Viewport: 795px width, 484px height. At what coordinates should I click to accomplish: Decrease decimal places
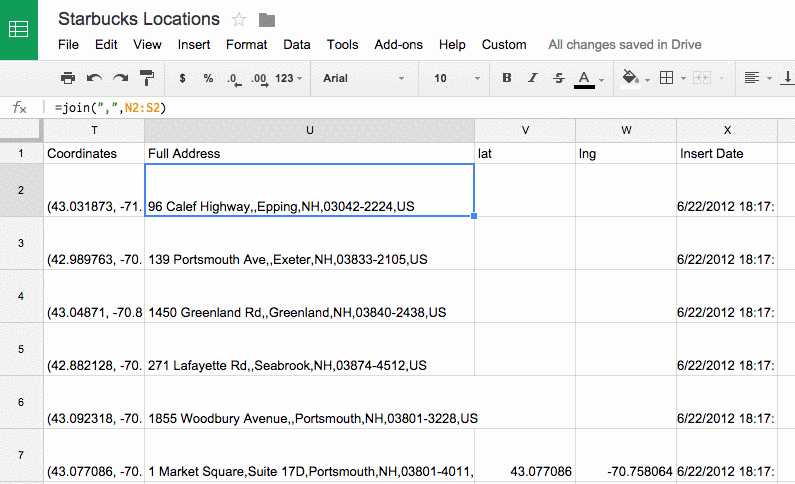233,78
